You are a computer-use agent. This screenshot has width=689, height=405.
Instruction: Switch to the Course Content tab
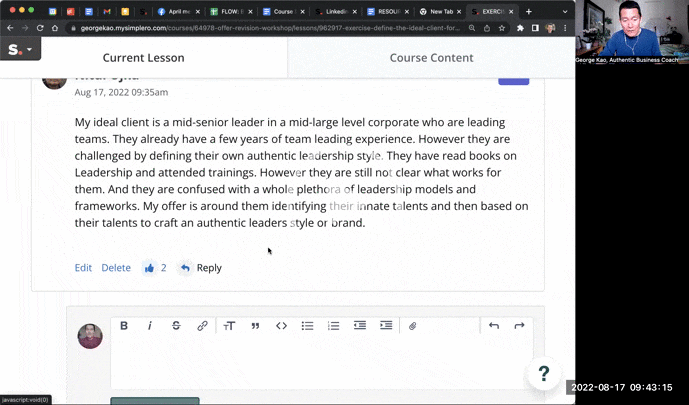point(432,58)
